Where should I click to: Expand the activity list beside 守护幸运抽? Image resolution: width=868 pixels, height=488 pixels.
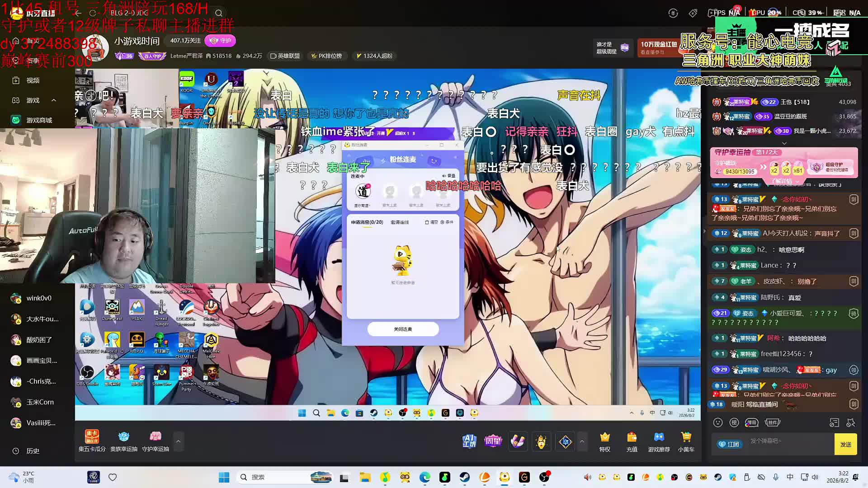point(178,441)
